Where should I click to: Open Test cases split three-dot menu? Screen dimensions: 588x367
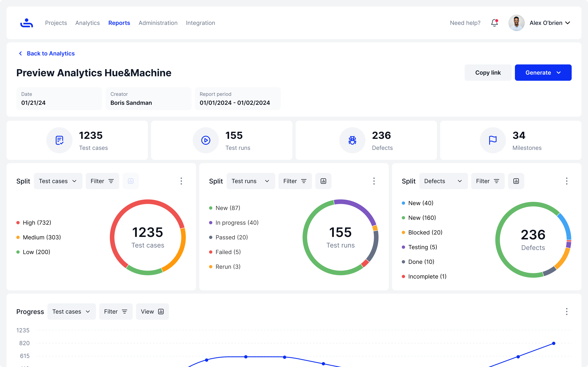(x=181, y=181)
